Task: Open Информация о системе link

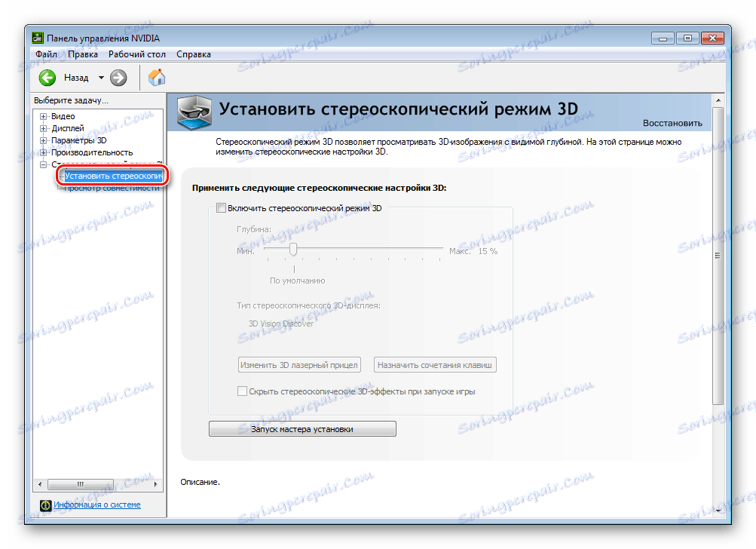Action: 97,505
